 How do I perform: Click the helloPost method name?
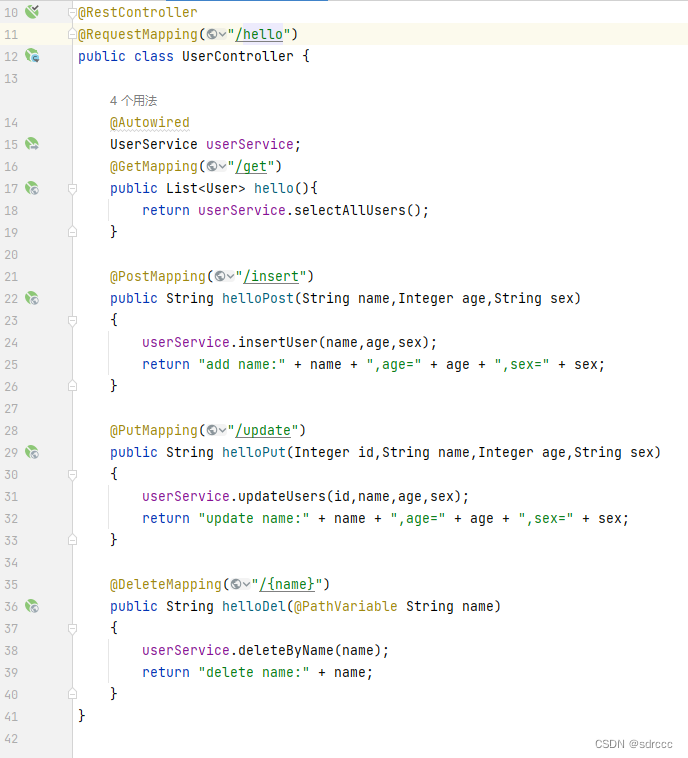click(258, 298)
